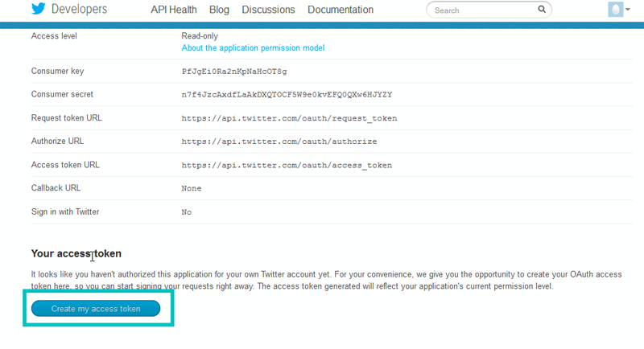Focus the Search input field
This screenshot has width=644, height=349.
coord(489,10)
